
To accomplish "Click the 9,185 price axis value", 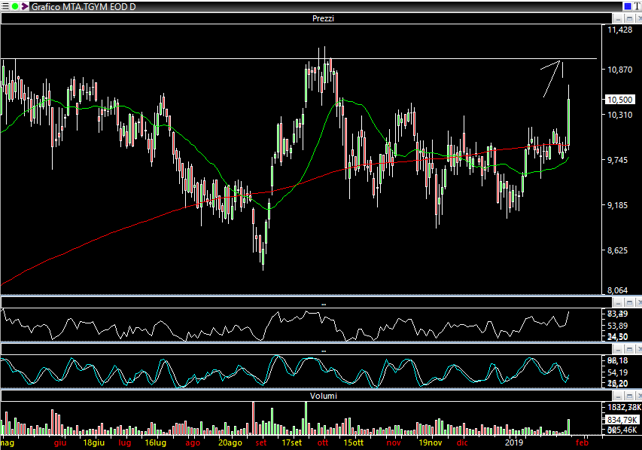I will (x=617, y=205).
